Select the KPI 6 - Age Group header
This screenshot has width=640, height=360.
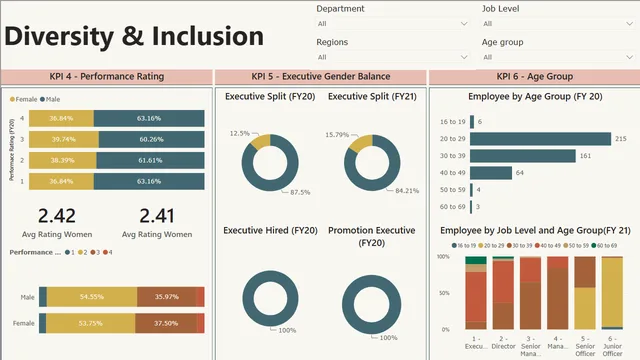click(535, 77)
